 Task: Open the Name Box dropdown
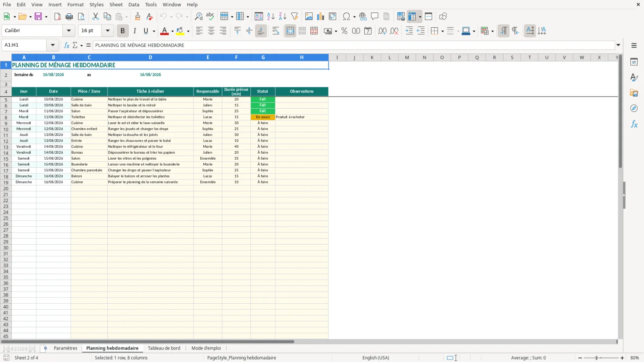click(x=53, y=45)
